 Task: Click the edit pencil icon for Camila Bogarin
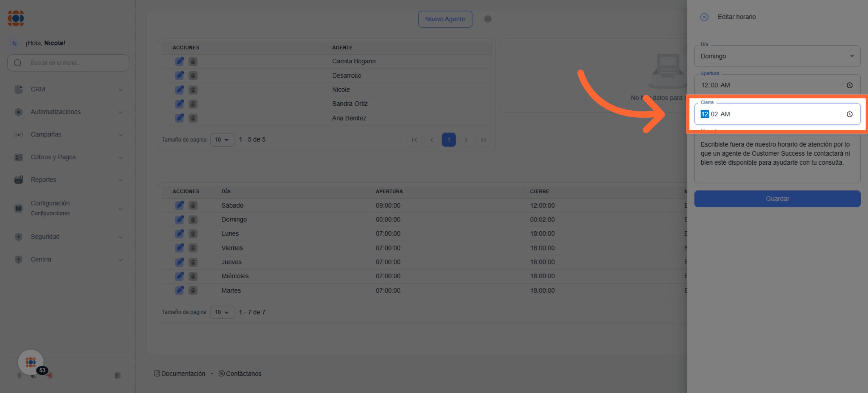(179, 62)
